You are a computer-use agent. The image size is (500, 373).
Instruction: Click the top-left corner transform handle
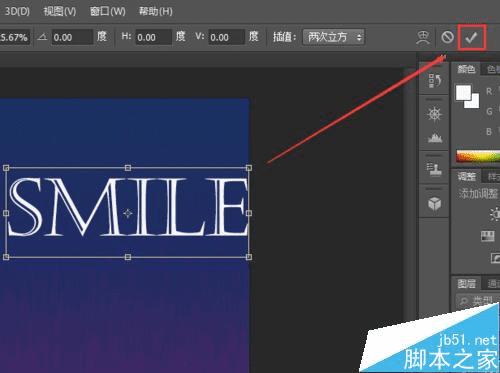pyautogui.click(x=6, y=168)
